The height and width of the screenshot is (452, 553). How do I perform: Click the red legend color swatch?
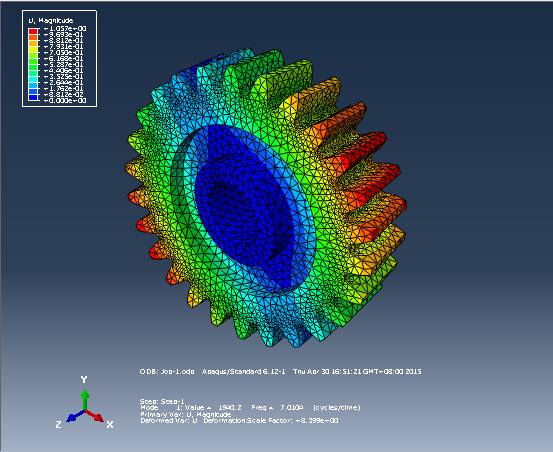tap(33, 31)
